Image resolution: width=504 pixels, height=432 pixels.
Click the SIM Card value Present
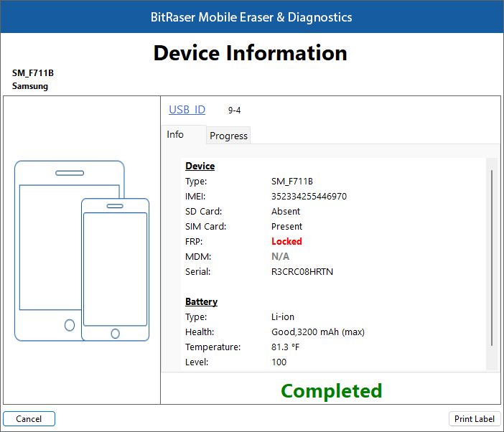point(286,227)
